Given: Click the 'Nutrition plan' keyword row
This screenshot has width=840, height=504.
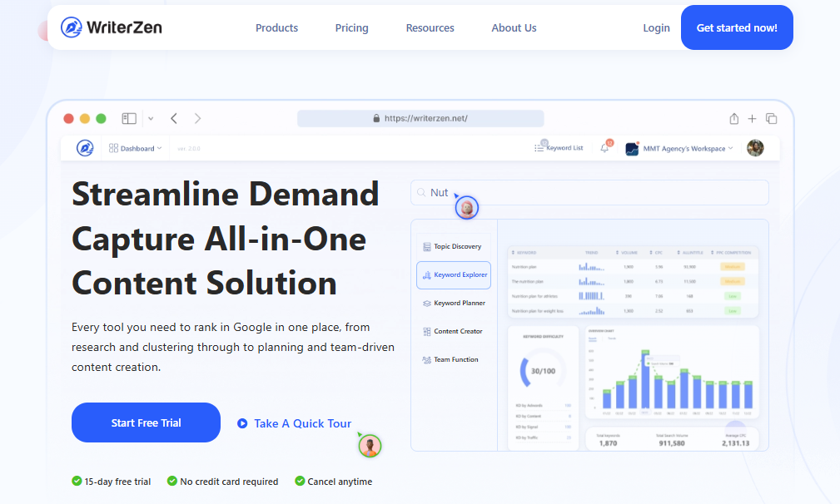Looking at the screenshot, I should (x=633, y=266).
